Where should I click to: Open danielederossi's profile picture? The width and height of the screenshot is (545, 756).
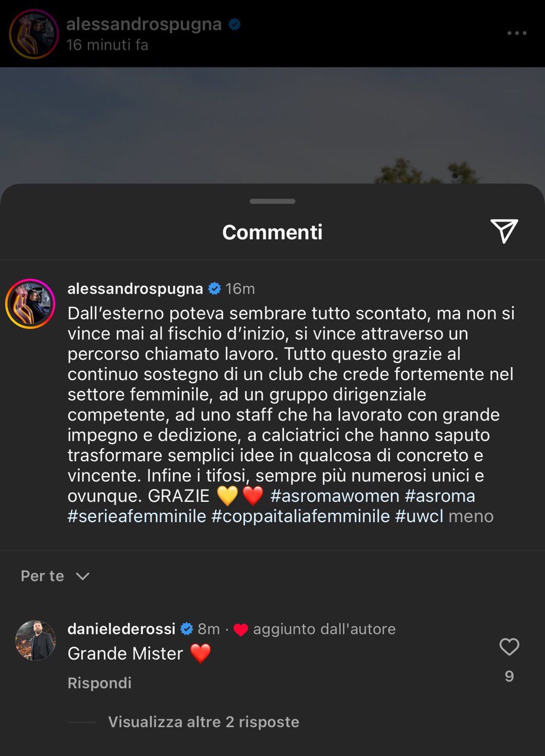tap(35, 640)
